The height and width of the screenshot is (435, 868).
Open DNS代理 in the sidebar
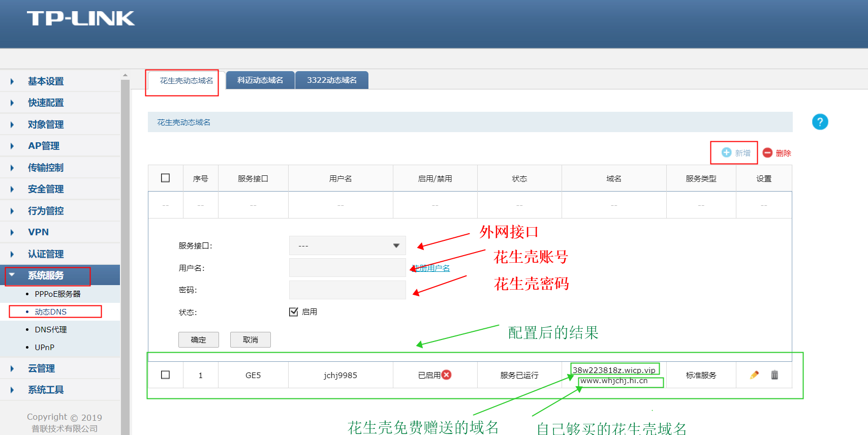pos(51,329)
